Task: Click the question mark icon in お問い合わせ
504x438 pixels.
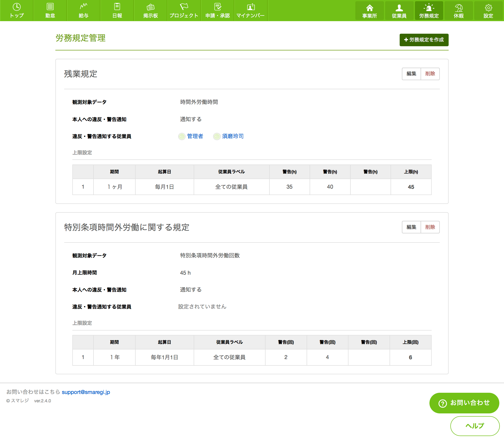Action: click(442, 403)
